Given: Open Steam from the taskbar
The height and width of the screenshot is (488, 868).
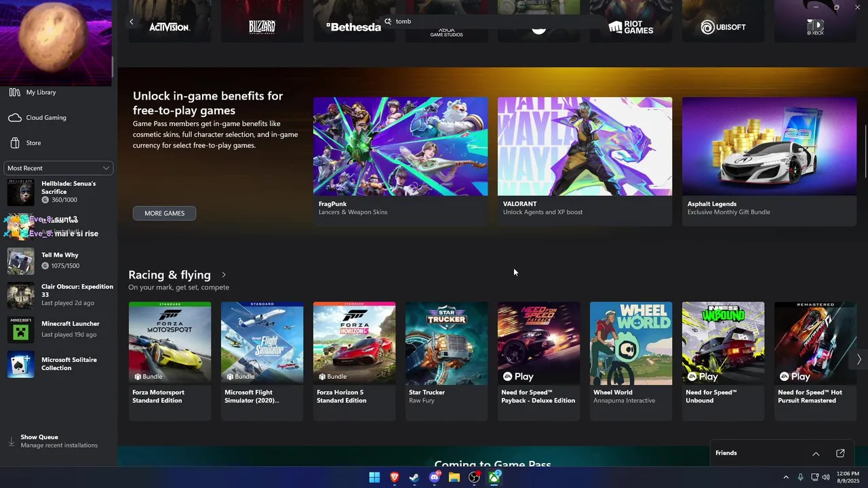Looking at the screenshot, I should pos(414,478).
